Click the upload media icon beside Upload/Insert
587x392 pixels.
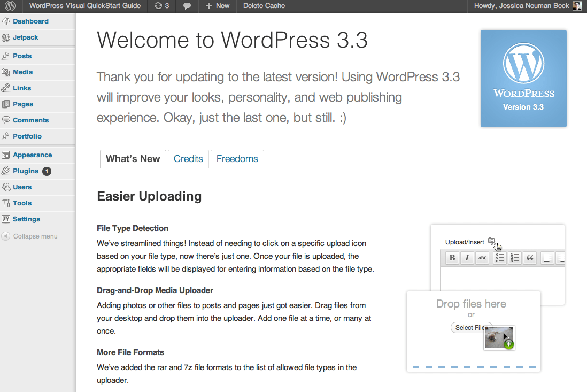[492, 242]
